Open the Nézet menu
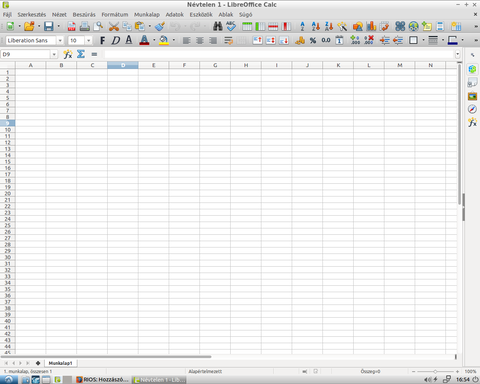 click(x=59, y=14)
